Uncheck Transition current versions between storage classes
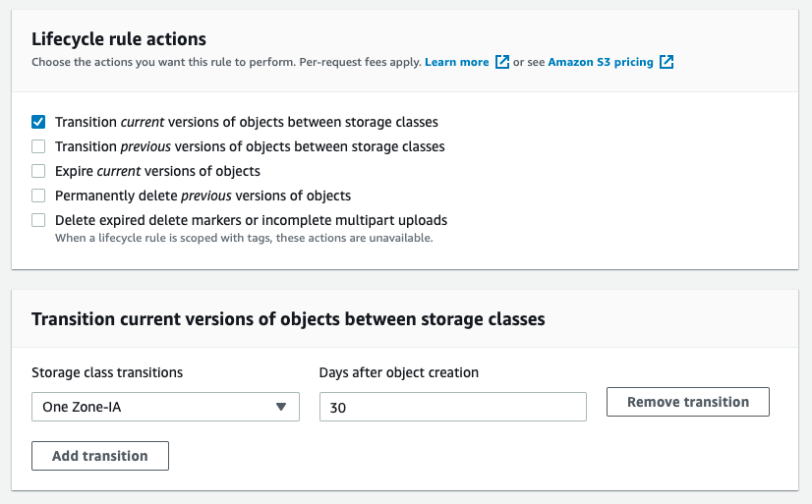Screen dimensions: 812x504 pos(38,122)
